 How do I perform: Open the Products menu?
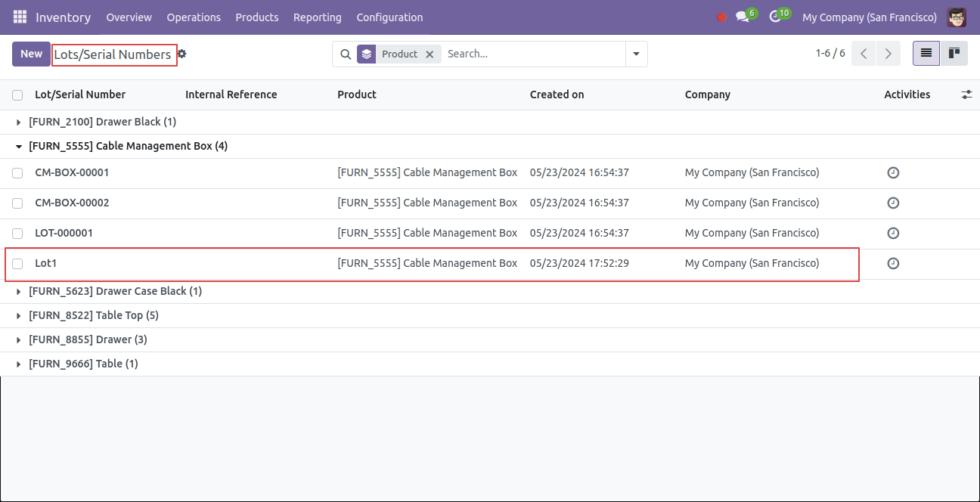[x=257, y=17]
